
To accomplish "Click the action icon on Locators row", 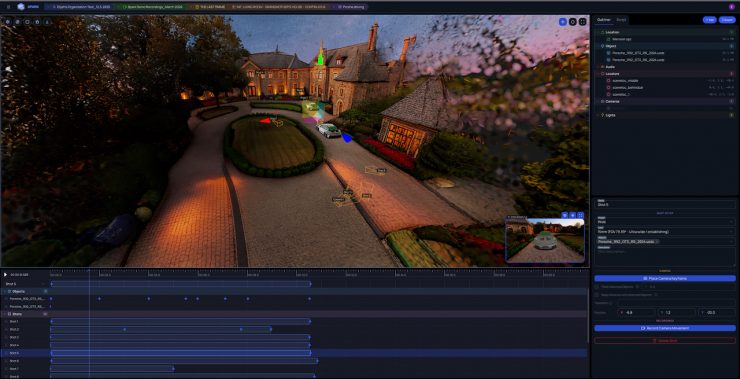I will click(x=732, y=74).
